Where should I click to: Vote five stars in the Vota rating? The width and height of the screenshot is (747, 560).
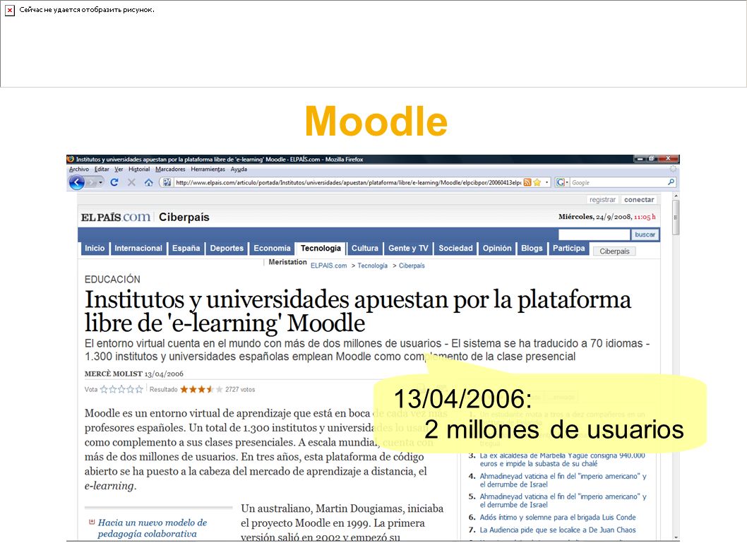point(139,389)
